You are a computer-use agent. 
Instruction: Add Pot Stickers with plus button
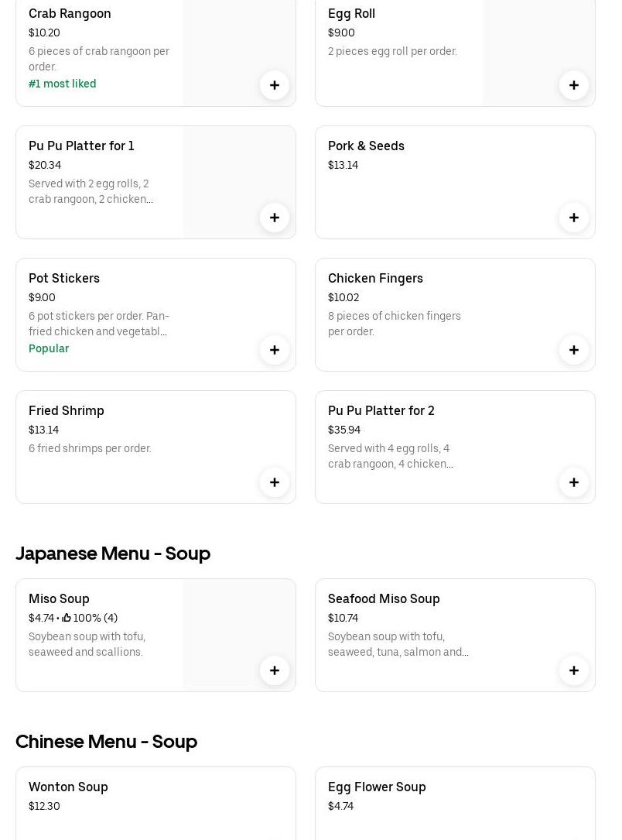tap(274, 350)
